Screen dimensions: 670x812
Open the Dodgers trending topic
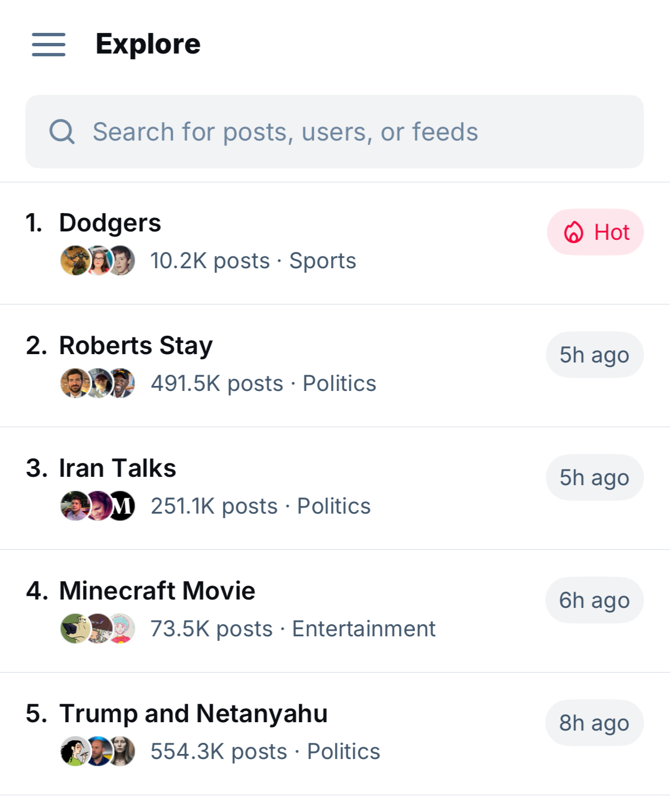(110, 223)
